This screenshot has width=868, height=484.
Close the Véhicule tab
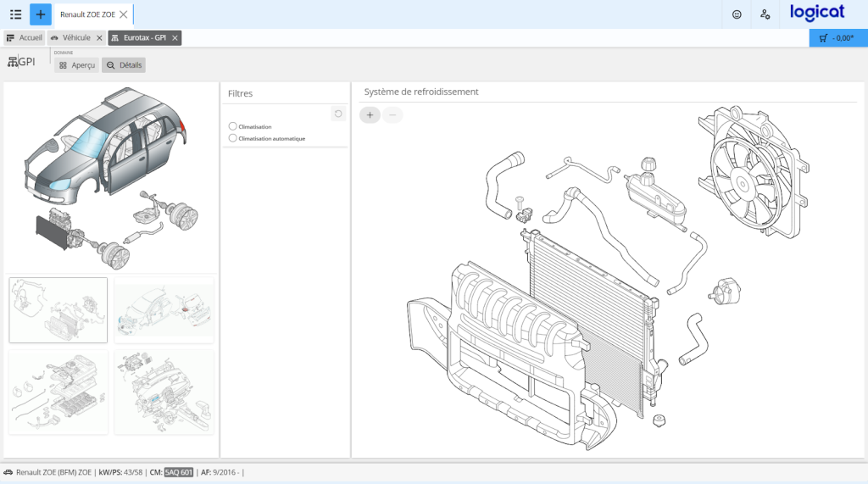click(x=99, y=37)
